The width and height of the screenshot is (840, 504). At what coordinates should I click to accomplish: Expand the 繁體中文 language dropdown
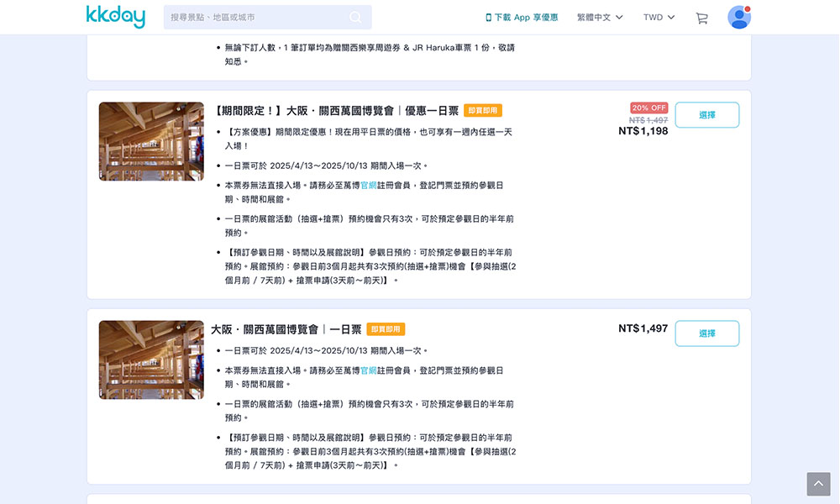coord(600,17)
